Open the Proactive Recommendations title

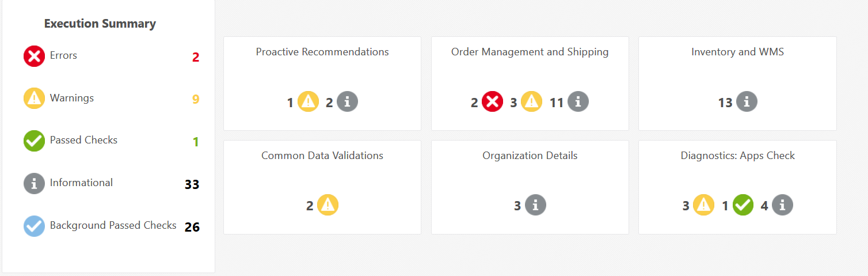(322, 52)
